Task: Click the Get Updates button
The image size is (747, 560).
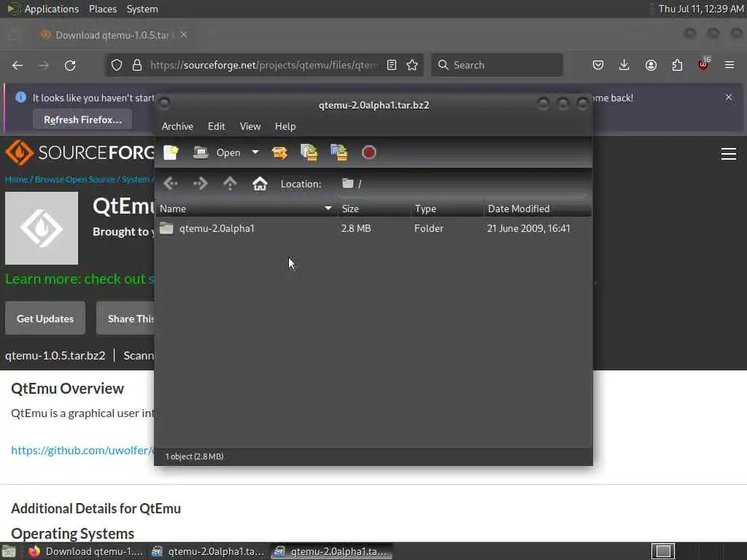Action: pyautogui.click(x=45, y=319)
